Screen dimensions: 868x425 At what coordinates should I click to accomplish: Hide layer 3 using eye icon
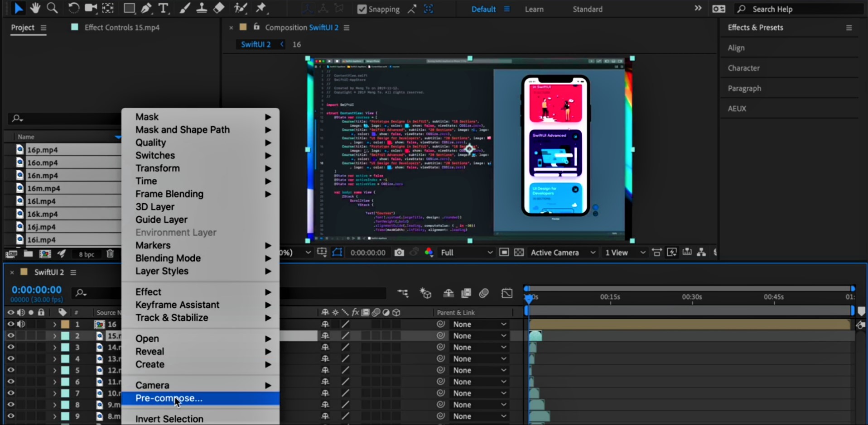11,347
